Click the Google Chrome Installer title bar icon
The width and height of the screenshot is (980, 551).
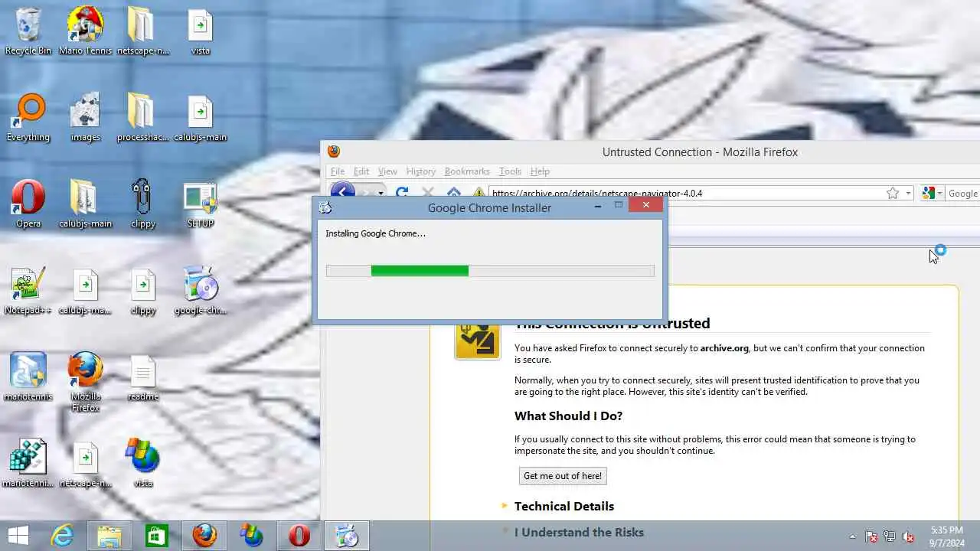coord(325,207)
